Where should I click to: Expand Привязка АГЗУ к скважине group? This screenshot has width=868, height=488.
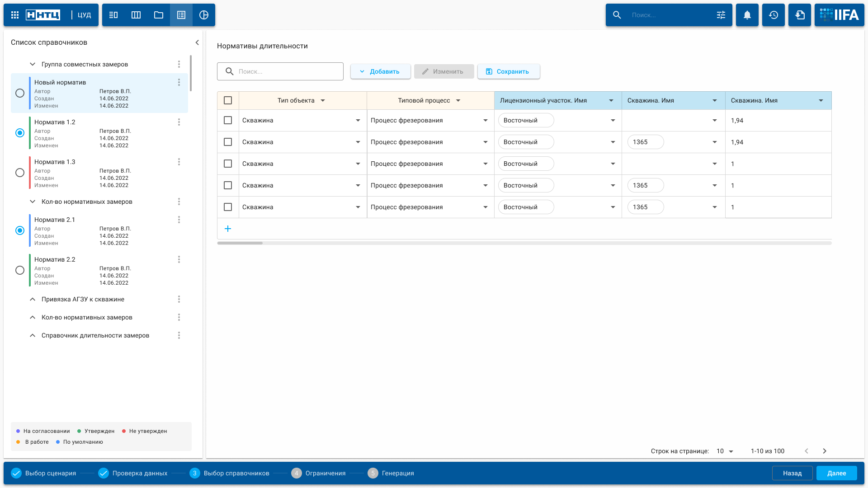[33, 299]
